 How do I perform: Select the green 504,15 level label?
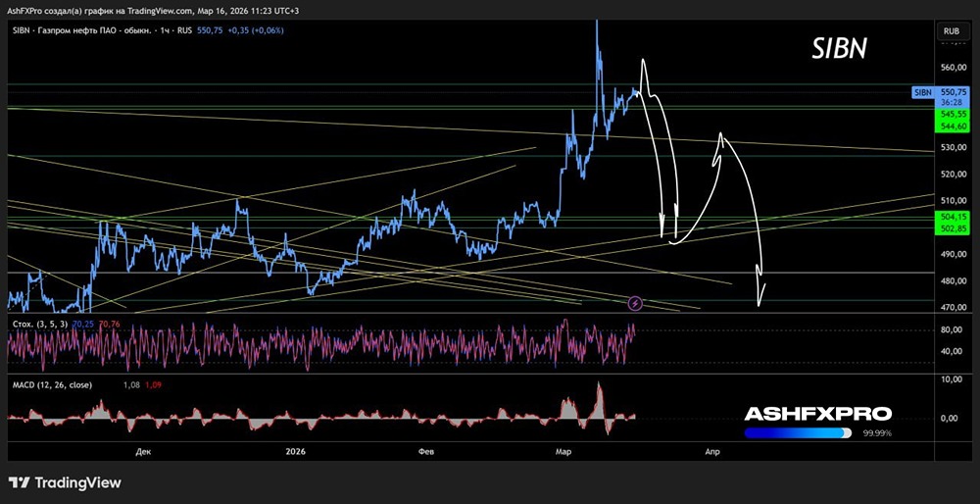tap(954, 217)
